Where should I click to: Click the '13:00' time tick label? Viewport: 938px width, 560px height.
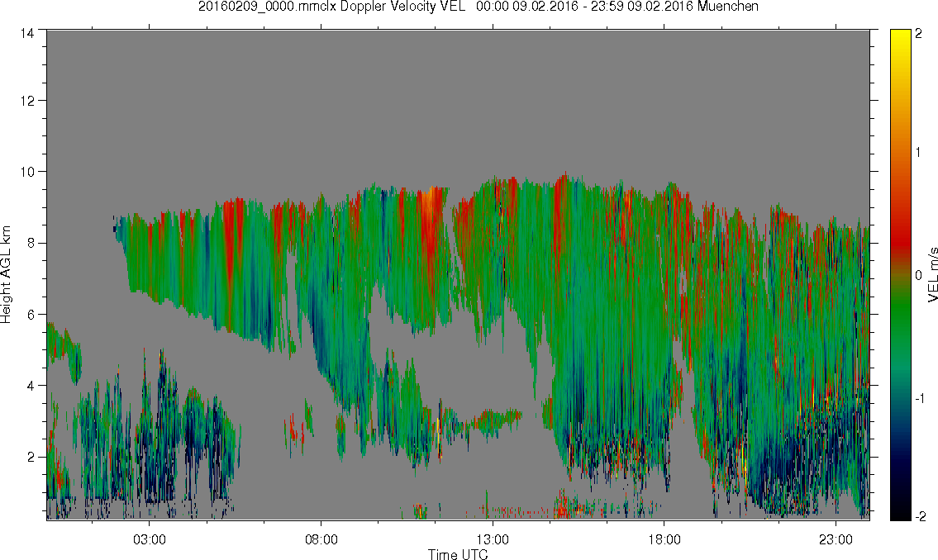click(493, 539)
